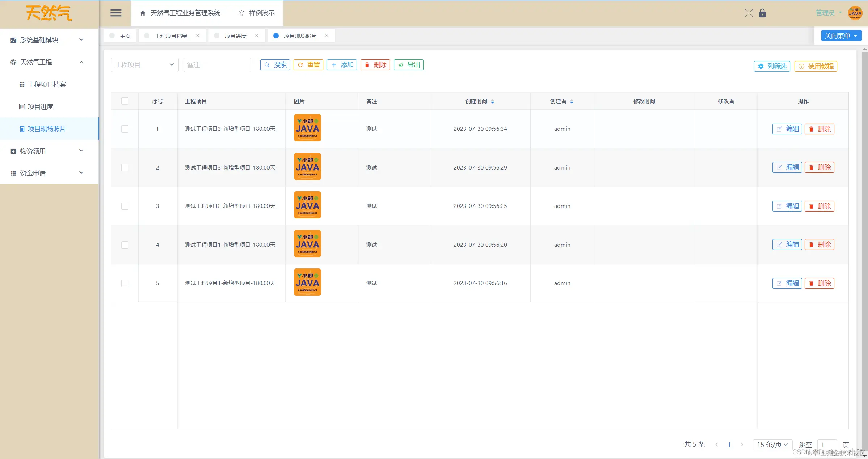Sort by 创建者 column arrows
Viewport: 868px width, 459px height.
[x=572, y=101]
